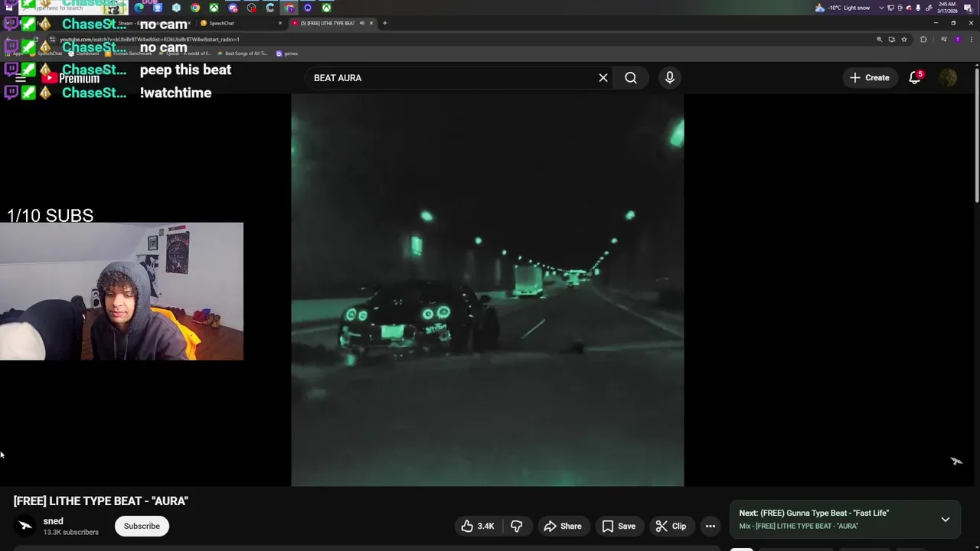Open the weather widget Light snow
The image size is (980, 551).
point(842,8)
